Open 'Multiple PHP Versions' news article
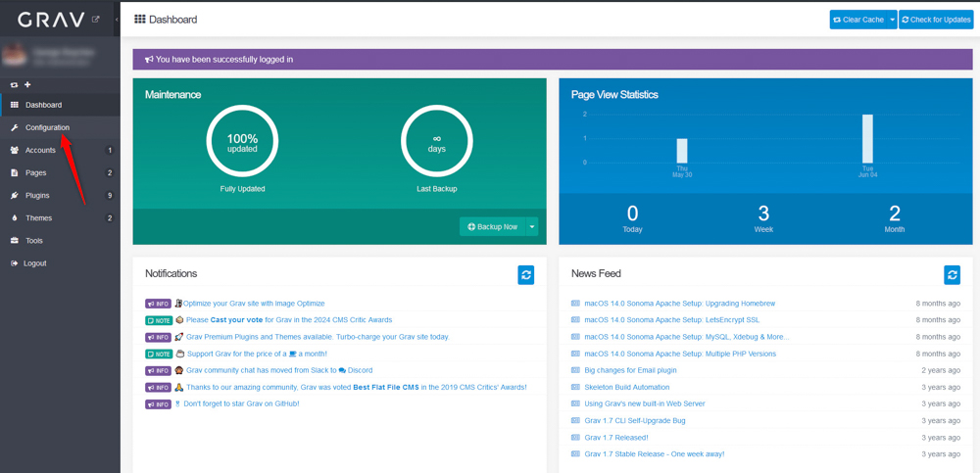Viewport: 980px width, 473px height. [680, 354]
